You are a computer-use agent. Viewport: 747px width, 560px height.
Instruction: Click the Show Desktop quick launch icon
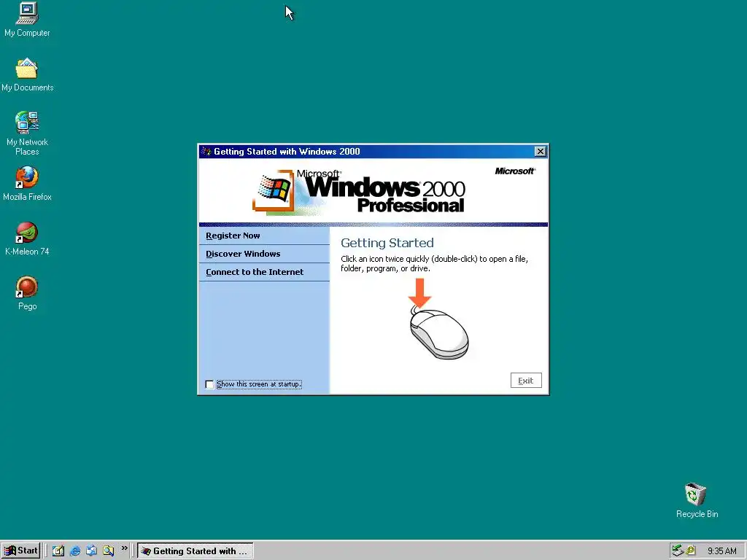click(58, 551)
